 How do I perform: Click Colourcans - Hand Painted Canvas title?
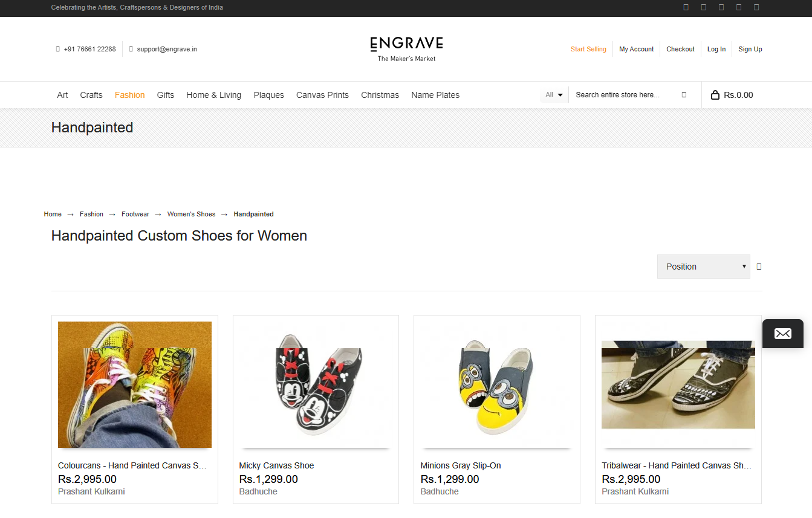click(132, 466)
